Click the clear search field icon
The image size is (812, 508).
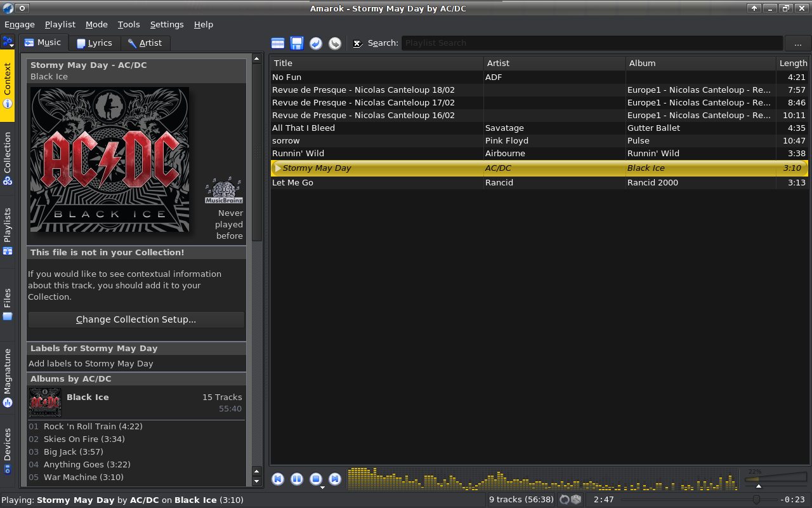coord(358,43)
